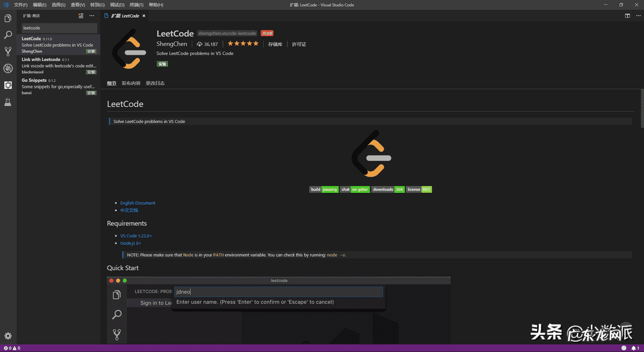Screen dimensions: 644x352
Task: Close the LeetCode extension editor tab
Action: click(x=144, y=16)
